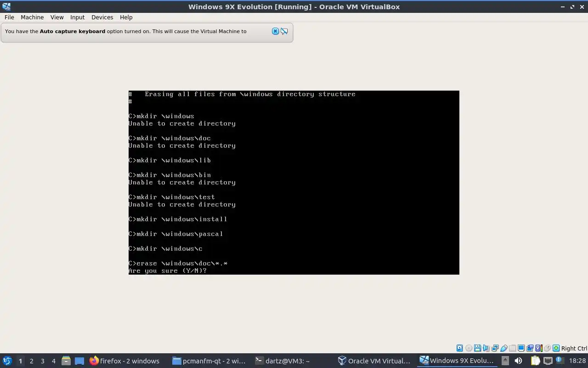Click the network adapters status icon
This screenshot has width=588, height=368.
pyautogui.click(x=495, y=348)
